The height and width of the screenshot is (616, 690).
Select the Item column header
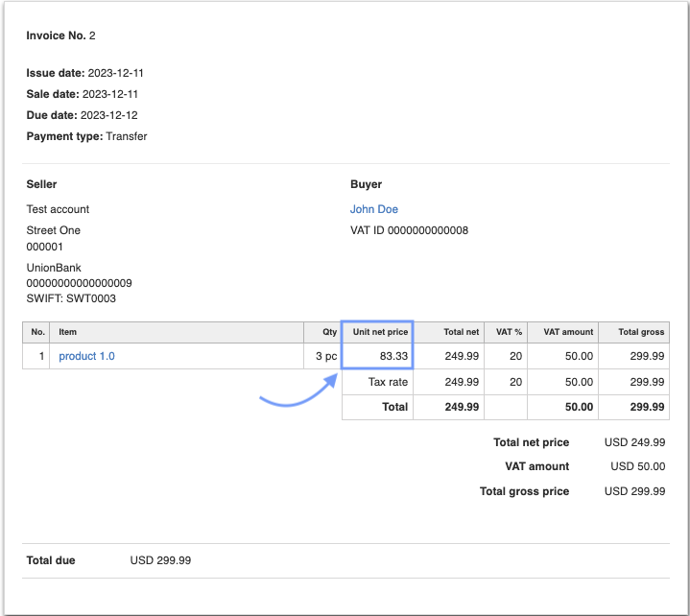click(67, 332)
